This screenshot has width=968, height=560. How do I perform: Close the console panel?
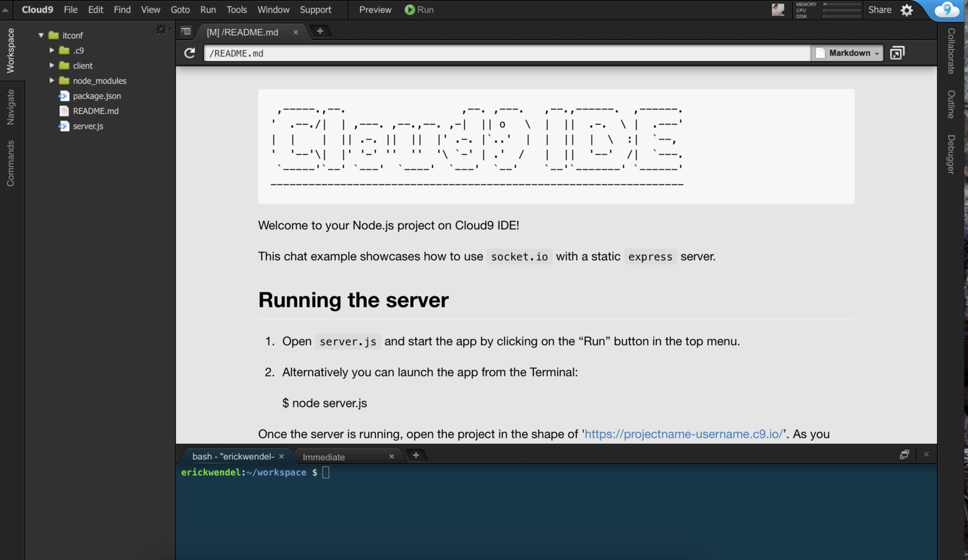926,455
